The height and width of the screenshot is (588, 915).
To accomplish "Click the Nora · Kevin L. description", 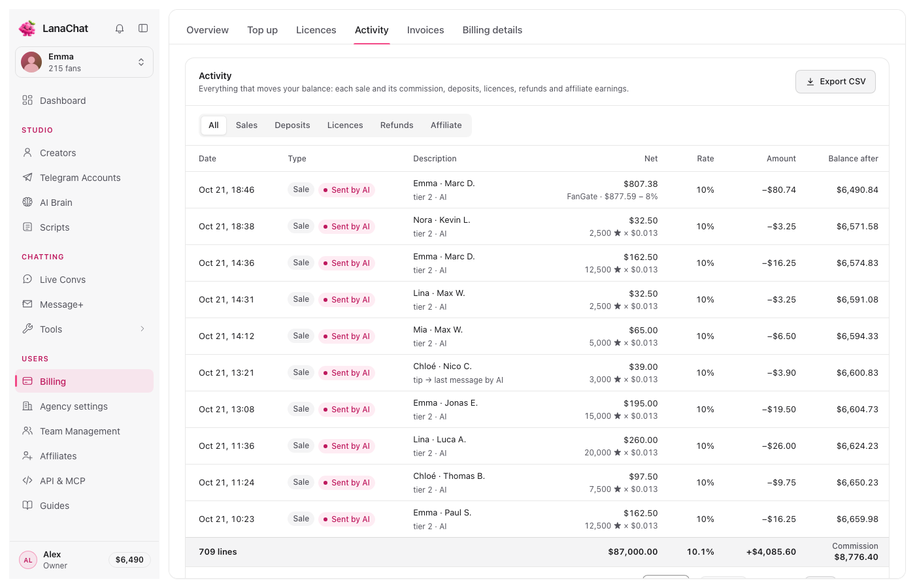I will click(x=442, y=220).
